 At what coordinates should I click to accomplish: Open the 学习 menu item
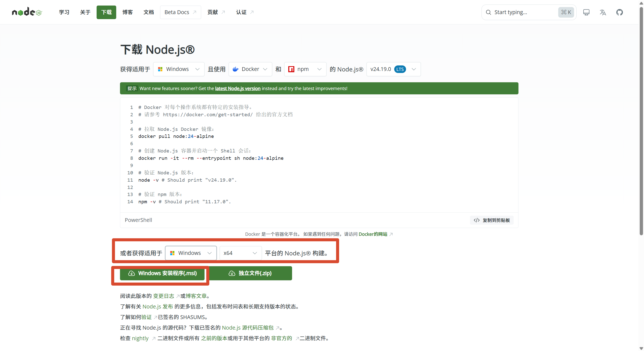pos(64,12)
